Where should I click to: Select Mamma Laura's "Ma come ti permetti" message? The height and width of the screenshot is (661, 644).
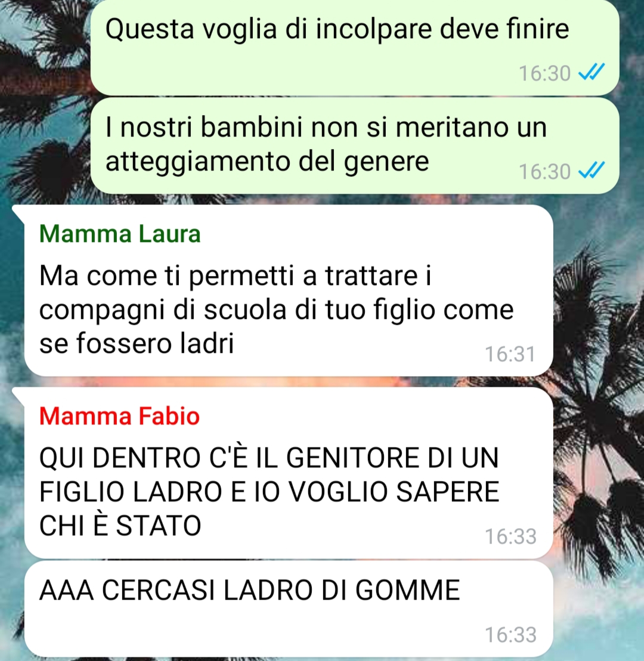pos(289,290)
